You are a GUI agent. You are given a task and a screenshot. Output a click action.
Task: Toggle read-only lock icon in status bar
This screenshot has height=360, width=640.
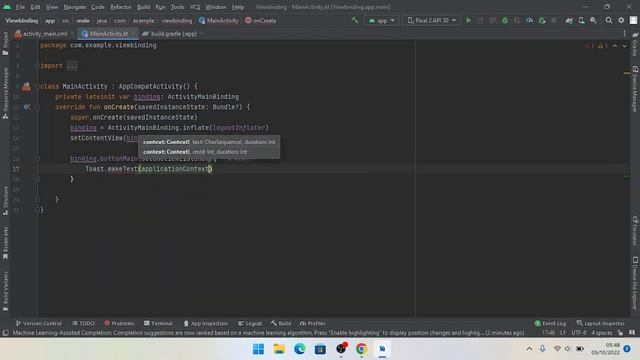click(620, 333)
